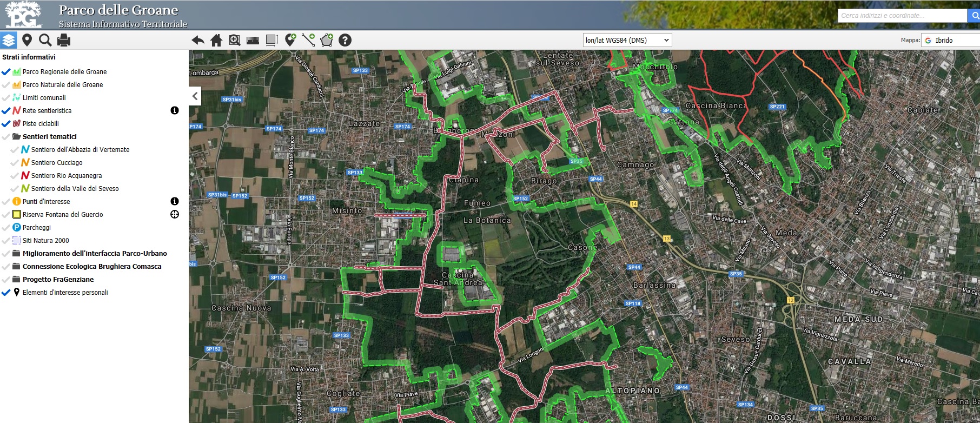Expand Progetto FraGenziane folder

tap(17, 280)
